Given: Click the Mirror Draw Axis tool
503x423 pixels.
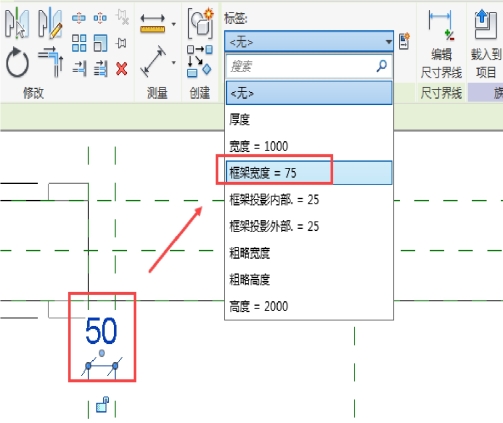Looking at the screenshot, I should coord(50,23).
